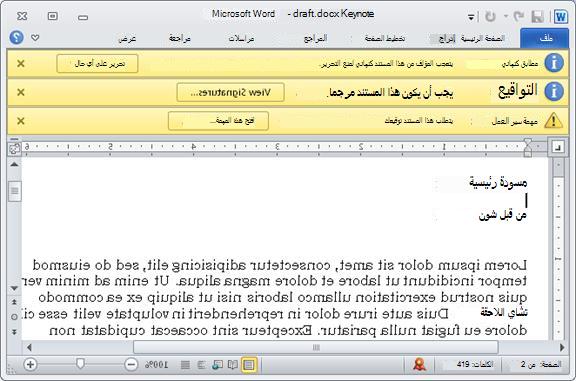Click the blue Help question mark icon
Viewport: 576px width, 381px height.
point(17,37)
